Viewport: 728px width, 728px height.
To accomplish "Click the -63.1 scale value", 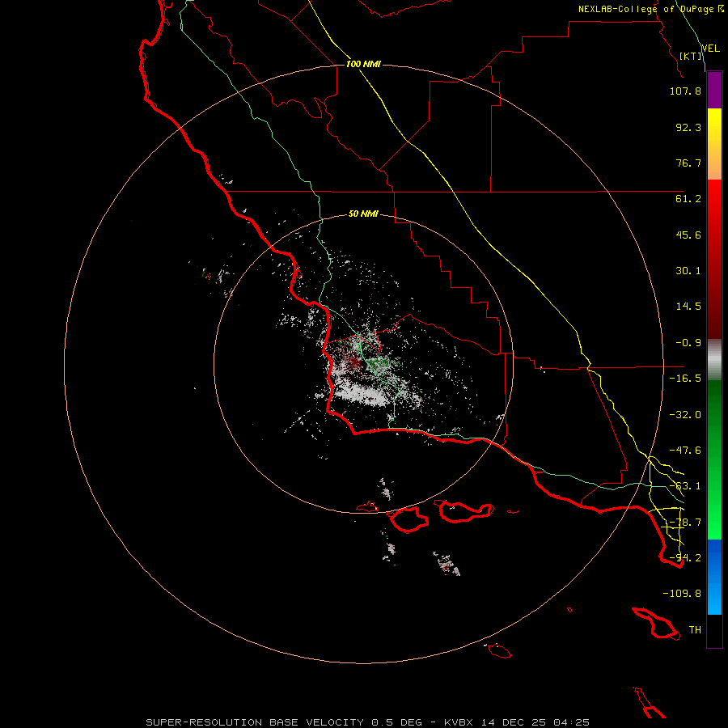I will click(685, 486).
